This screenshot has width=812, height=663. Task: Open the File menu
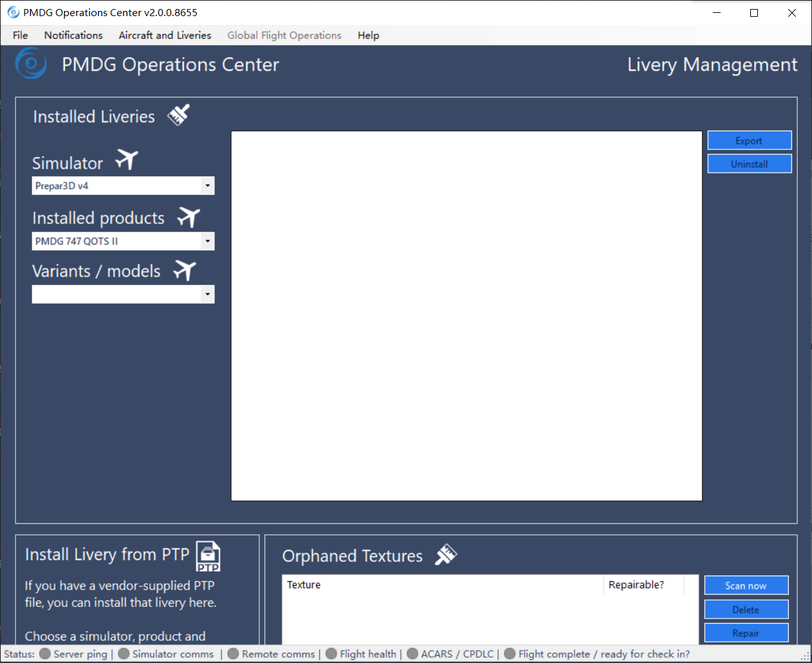[x=21, y=35]
